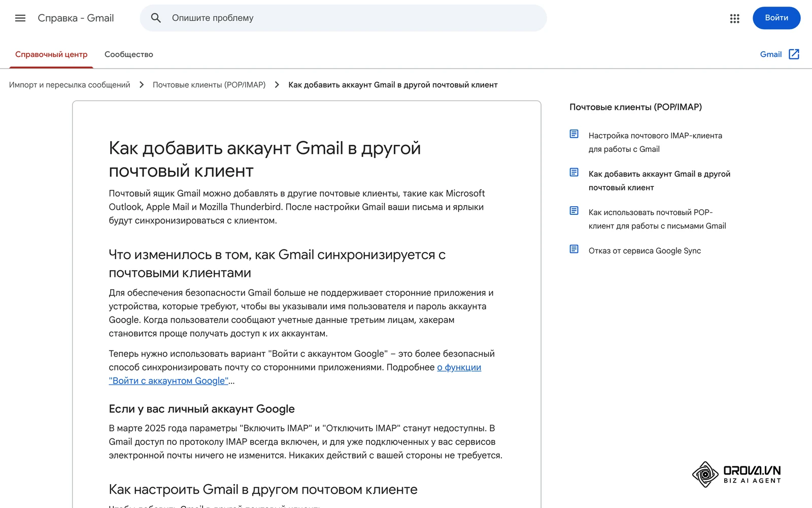Viewport: 812px width, 508px height.
Task: Click heading "Что изменилось в том, как Gmail синхронизируется"
Action: coord(277,264)
